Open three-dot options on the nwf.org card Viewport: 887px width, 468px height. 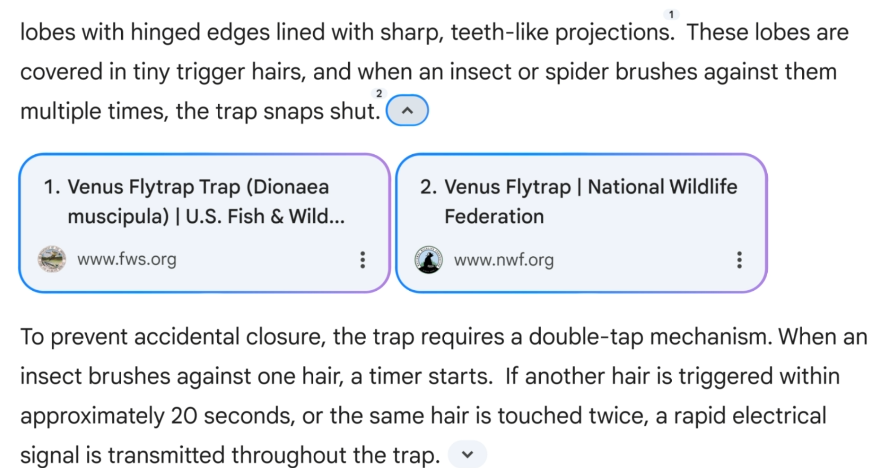[739, 260]
